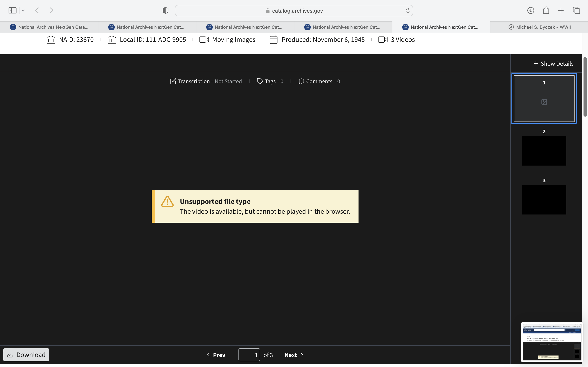Screen dimensions: 588x367
Task: Show the tab overview icon
Action: click(576, 10)
